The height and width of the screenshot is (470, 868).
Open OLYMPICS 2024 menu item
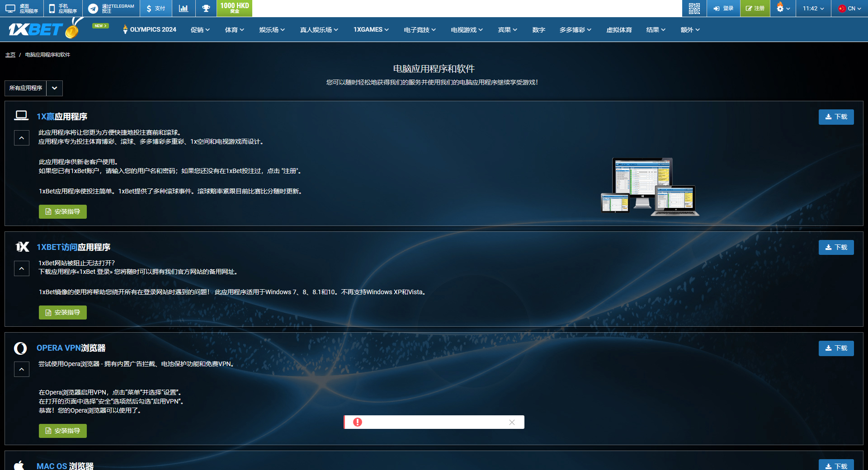pos(149,29)
